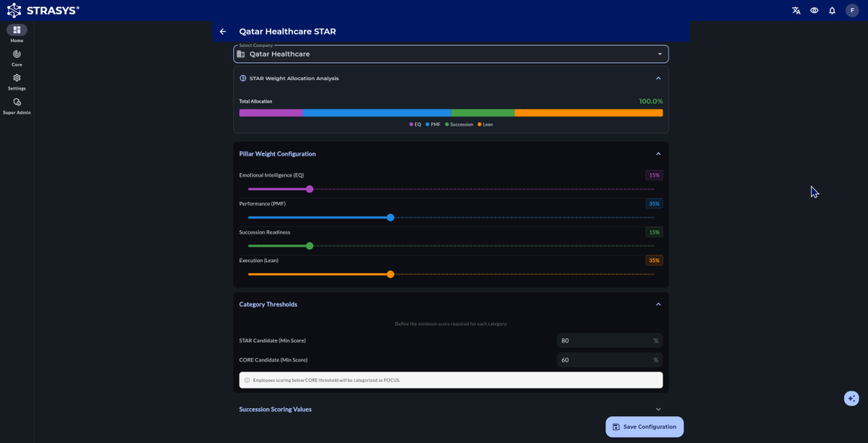Open the AI sparkle assistant button

tap(851, 398)
